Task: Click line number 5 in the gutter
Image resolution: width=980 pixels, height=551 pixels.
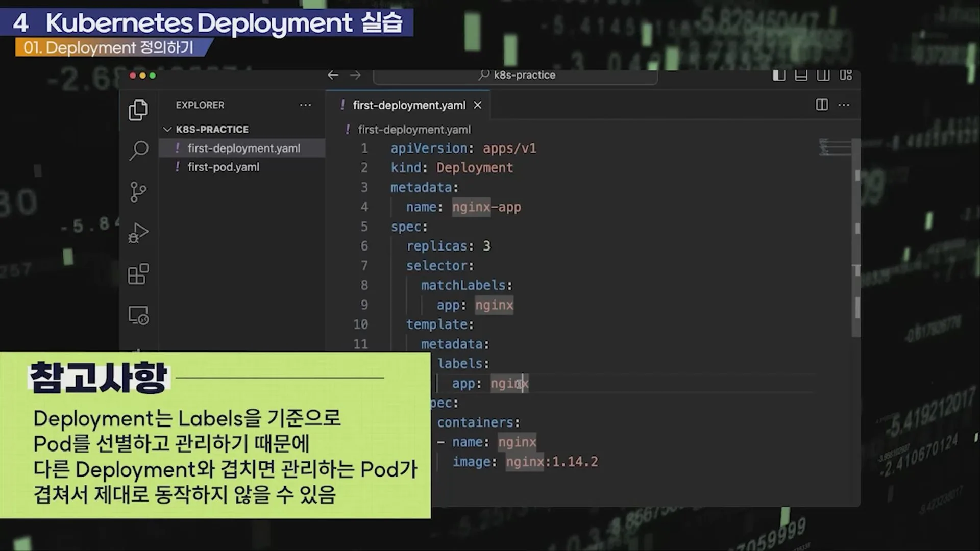Action: (364, 227)
